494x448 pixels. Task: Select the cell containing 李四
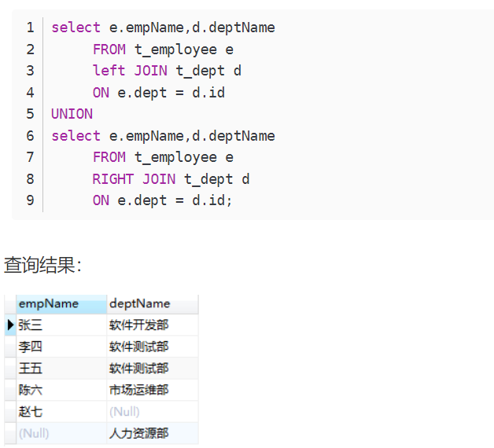(61, 347)
